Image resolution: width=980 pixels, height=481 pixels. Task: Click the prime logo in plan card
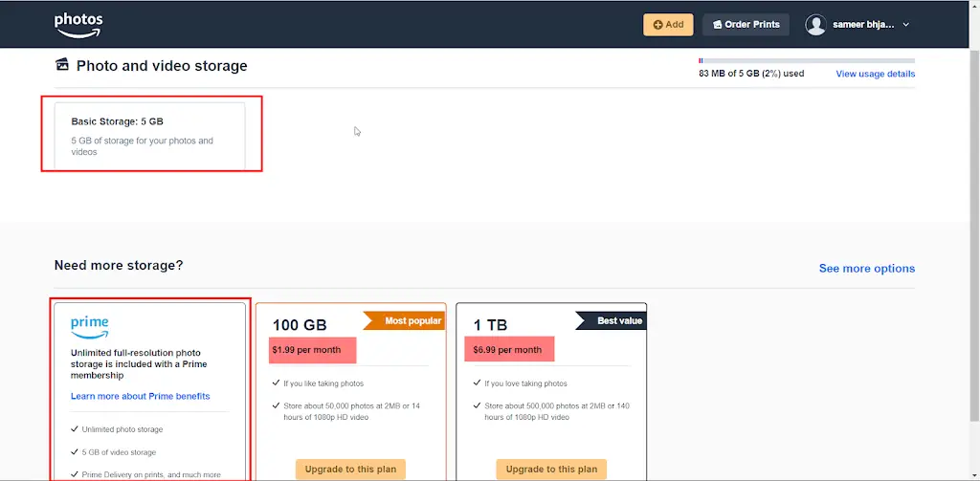(x=89, y=327)
